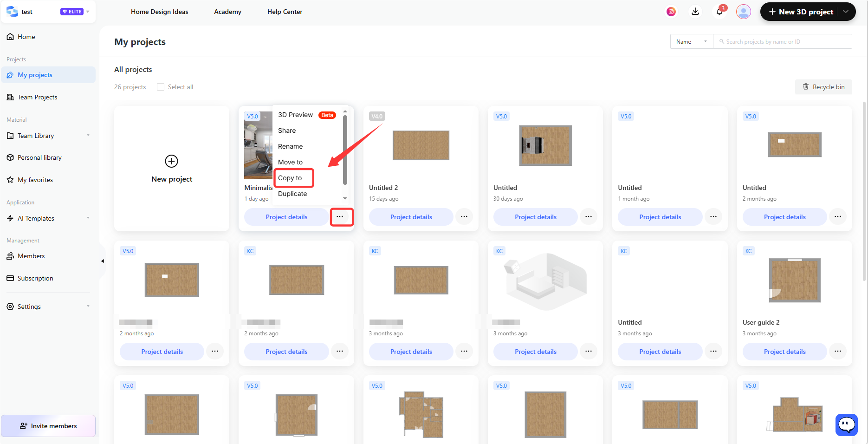Open Academy in top navigation
Screen dimensions: 868x444
tap(227, 12)
